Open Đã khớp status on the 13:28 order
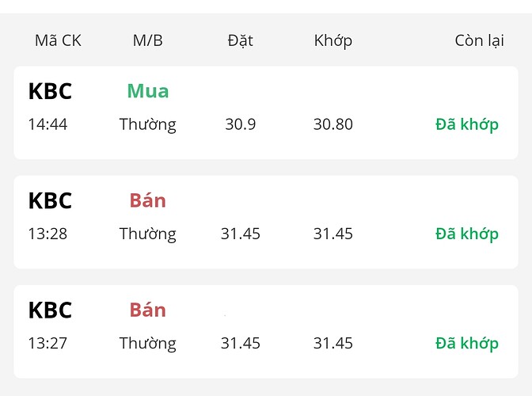 [x=467, y=234]
